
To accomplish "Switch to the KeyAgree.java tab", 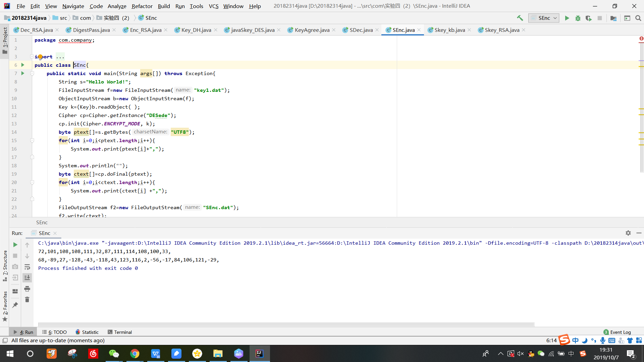I will [x=312, y=30].
